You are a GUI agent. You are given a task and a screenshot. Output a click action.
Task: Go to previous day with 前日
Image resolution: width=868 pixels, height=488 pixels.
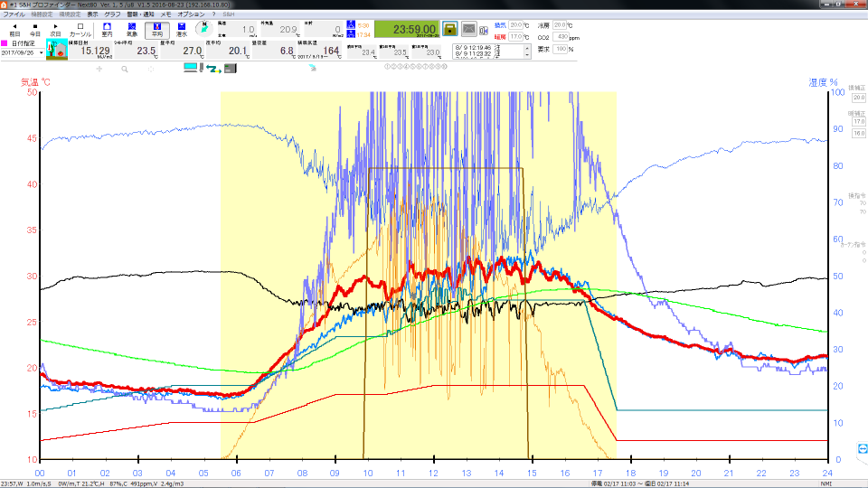click(x=15, y=28)
